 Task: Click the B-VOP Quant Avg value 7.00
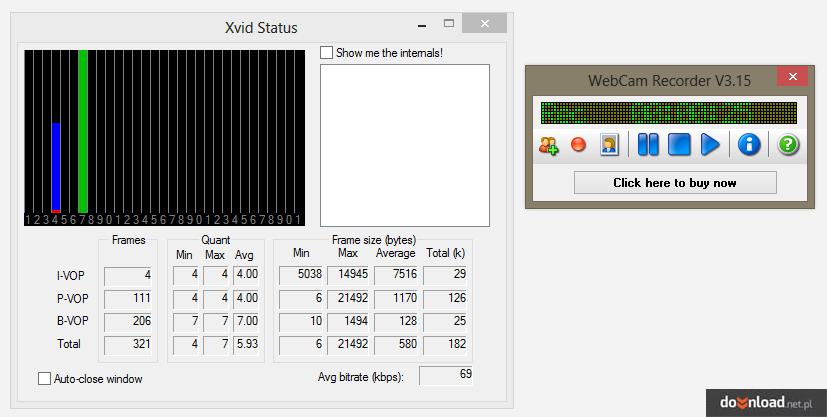(x=246, y=322)
